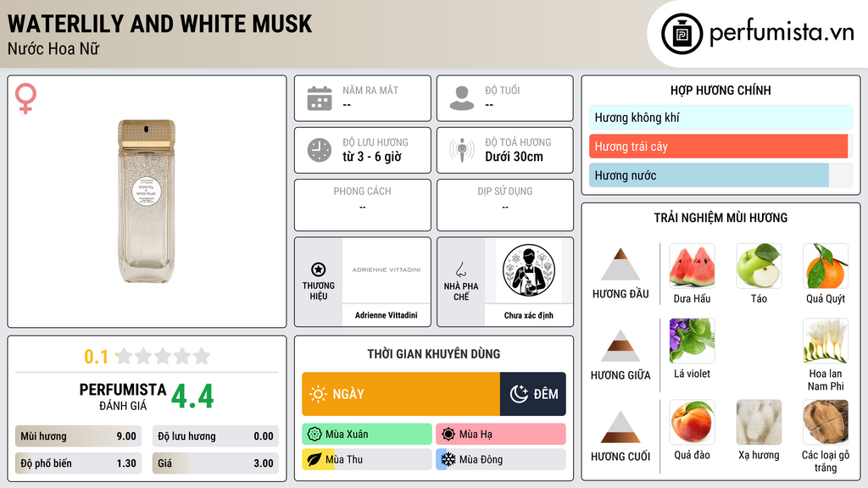This screenshot has width=868, height=488.
Task: Click the flower icon next to Mùa Xuân
Action: click(314, 435)
